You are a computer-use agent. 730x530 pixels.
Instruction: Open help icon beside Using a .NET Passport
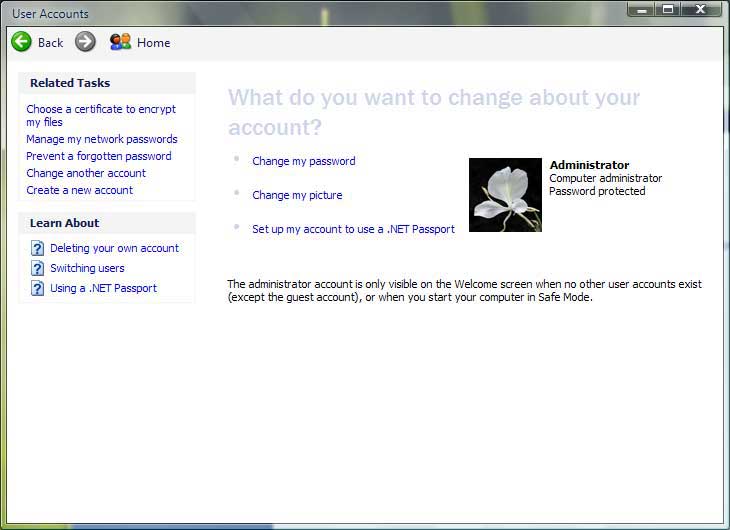pos(38,288)
